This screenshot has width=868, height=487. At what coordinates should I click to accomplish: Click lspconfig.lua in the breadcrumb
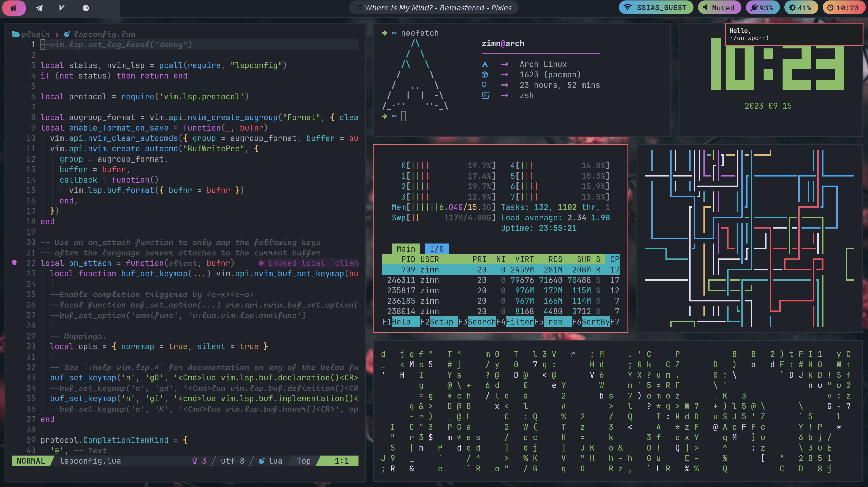pos(104,34)
